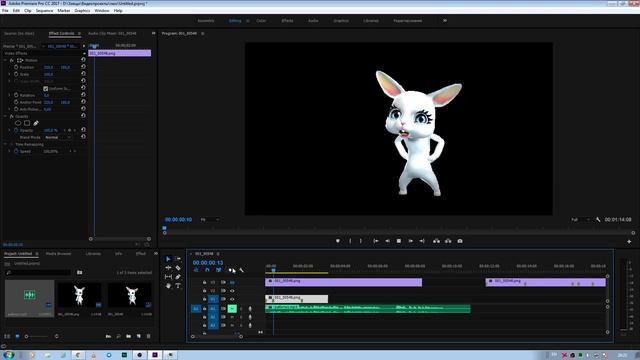Reset the Position parameter
640x360 pixels.
click(83, 67)
